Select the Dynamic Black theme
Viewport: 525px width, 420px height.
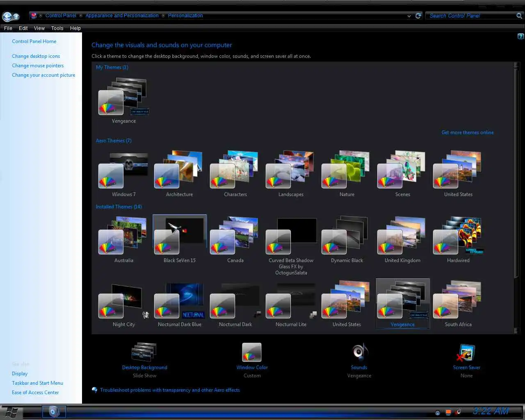(x=347, y=240)
